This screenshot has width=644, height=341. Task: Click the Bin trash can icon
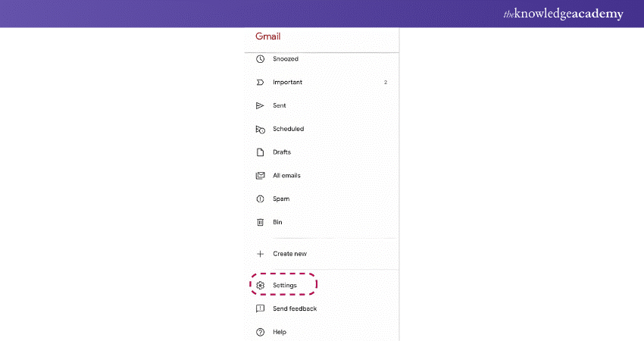(260, 222)
